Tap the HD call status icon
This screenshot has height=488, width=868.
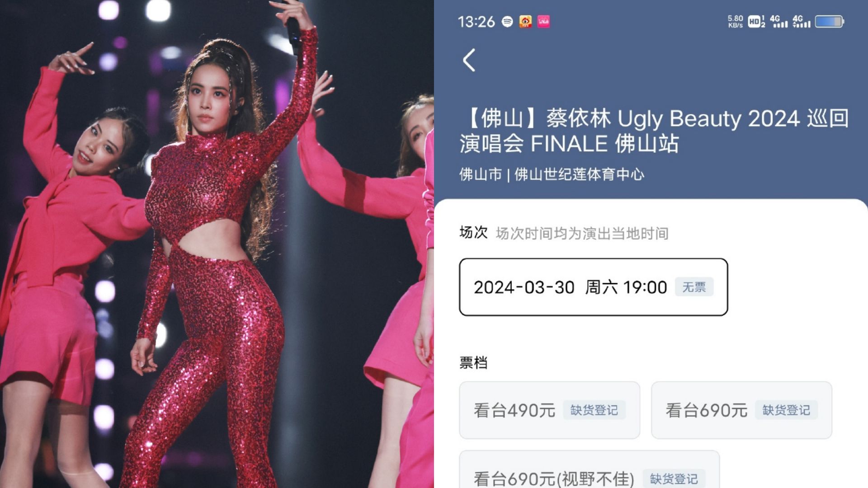click(x=756, y=21)
